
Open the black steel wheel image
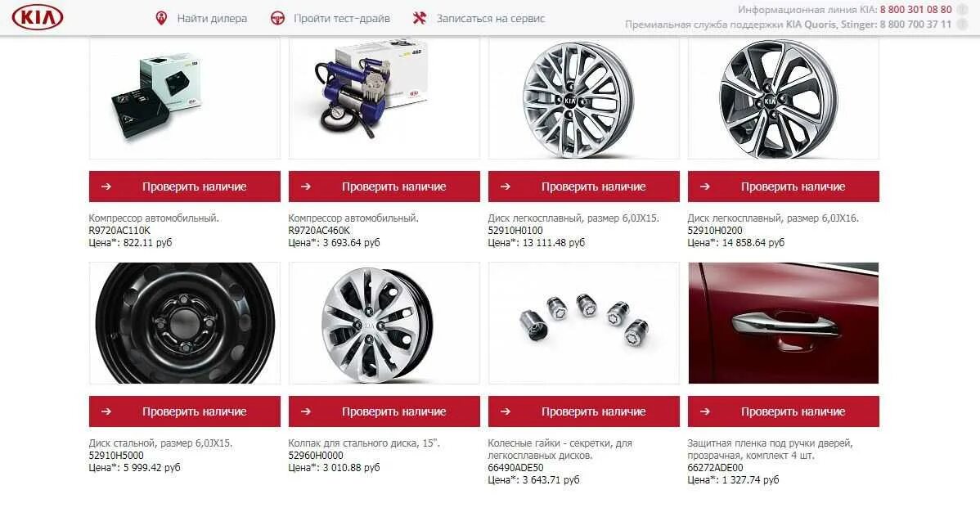(x=184, y=323)
